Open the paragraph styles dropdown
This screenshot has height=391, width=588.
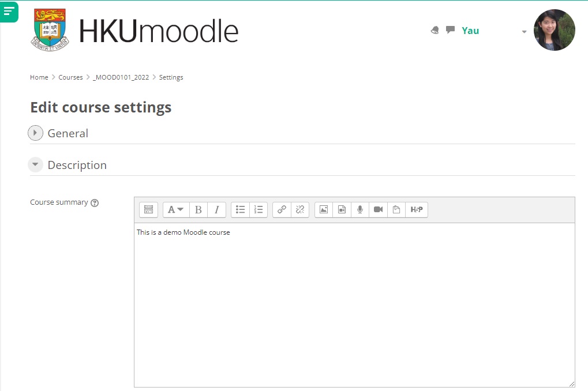pyautogui.click(x=175, y=210)
